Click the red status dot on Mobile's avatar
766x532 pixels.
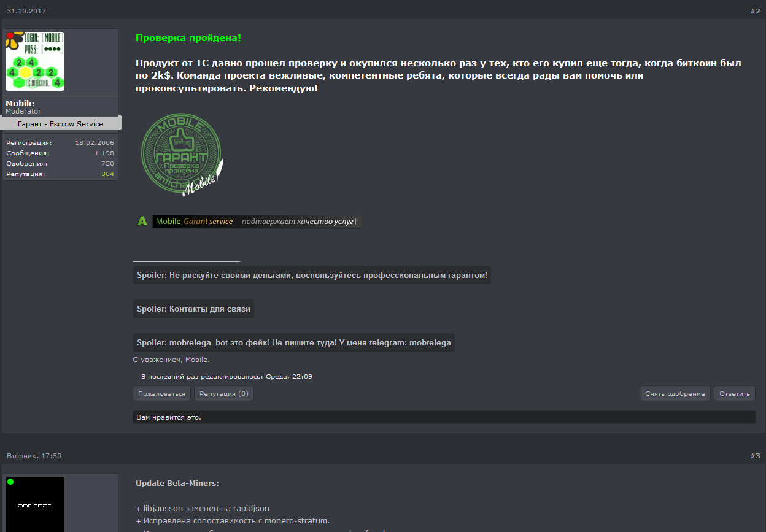pos(10,36)
